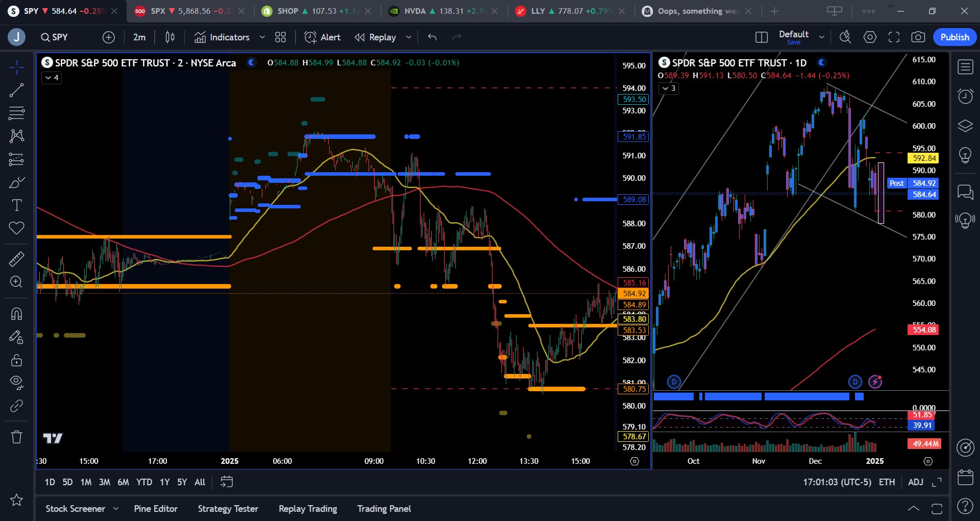Open the candle chart style menu
Image resolution: width=980 pixels, height=521 pixels.
tap(170, 37)
